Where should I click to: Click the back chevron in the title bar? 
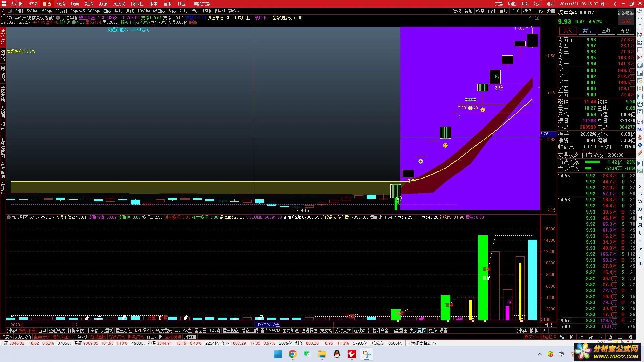point(615,4)
